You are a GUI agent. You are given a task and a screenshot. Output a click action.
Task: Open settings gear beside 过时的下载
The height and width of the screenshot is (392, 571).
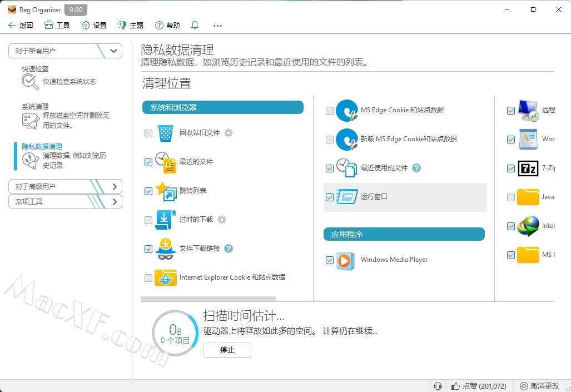[222, 219]
